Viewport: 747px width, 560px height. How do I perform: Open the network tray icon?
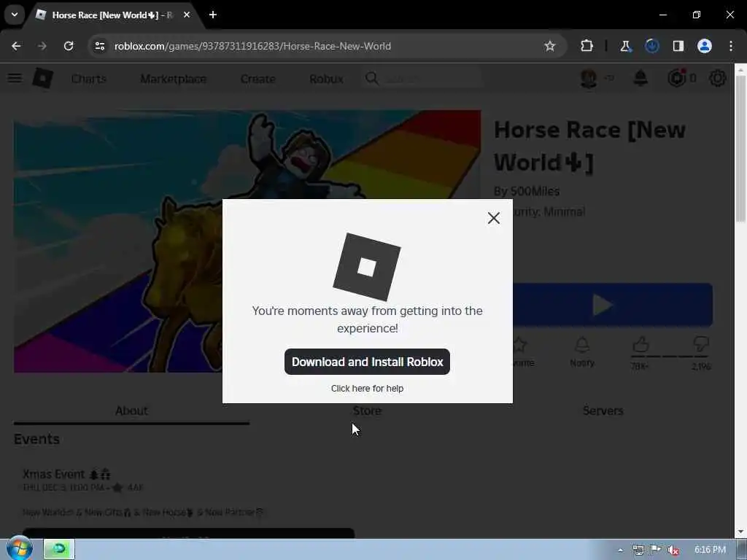click(x=638, y=550)
